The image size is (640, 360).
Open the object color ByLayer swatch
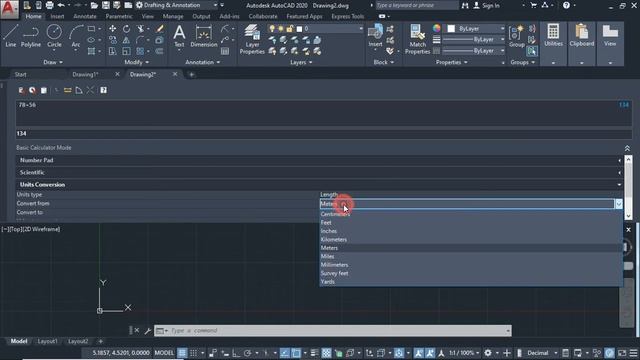[x=451, y=29]
